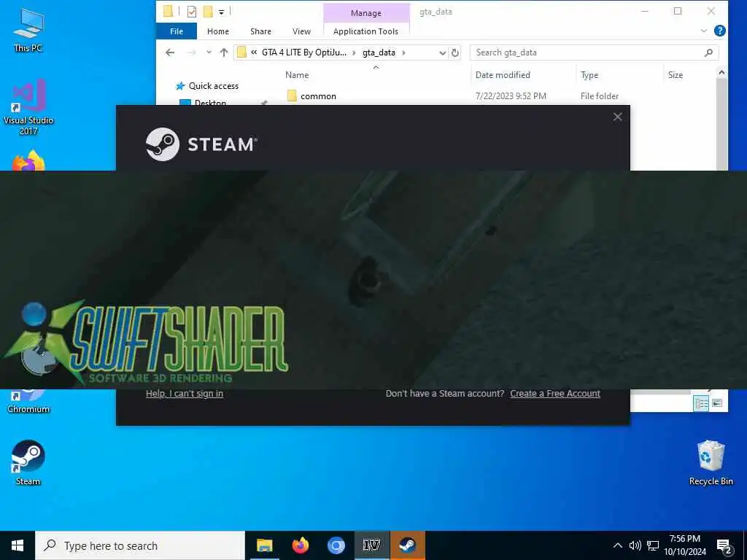Switch to Share ribbon tab
Viewport: 747px width, 560px height.
coord(260,31)
